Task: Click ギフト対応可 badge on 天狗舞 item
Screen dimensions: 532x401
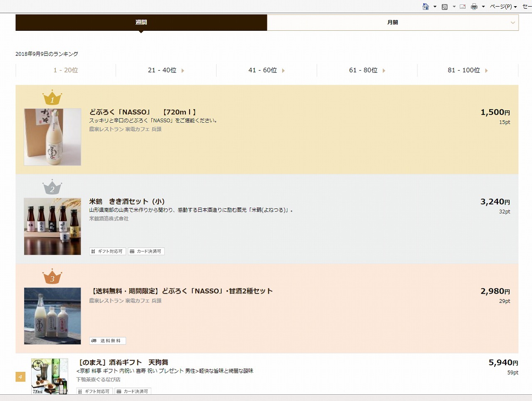Action: (94, 391)
